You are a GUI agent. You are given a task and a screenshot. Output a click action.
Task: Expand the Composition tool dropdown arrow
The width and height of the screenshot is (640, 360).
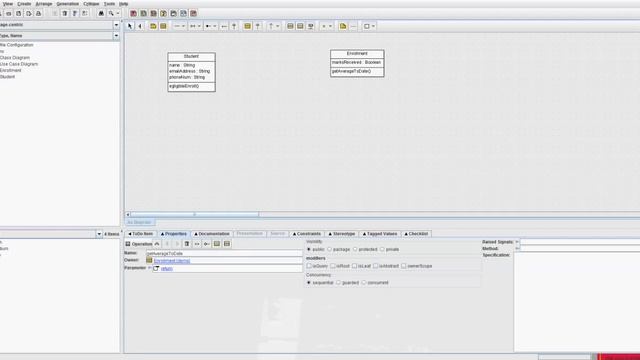click(x=215, y=26)
